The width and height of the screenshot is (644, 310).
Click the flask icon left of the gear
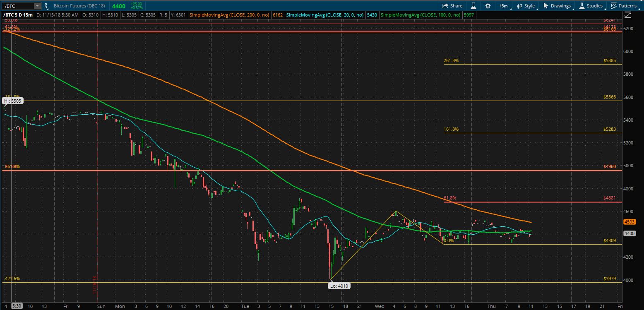[474, 5]
